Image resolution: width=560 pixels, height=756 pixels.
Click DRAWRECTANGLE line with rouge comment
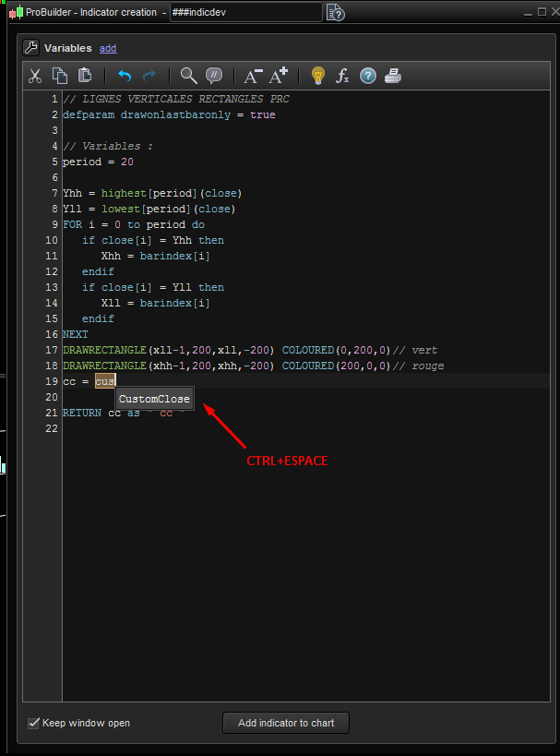tap(254, 366)
